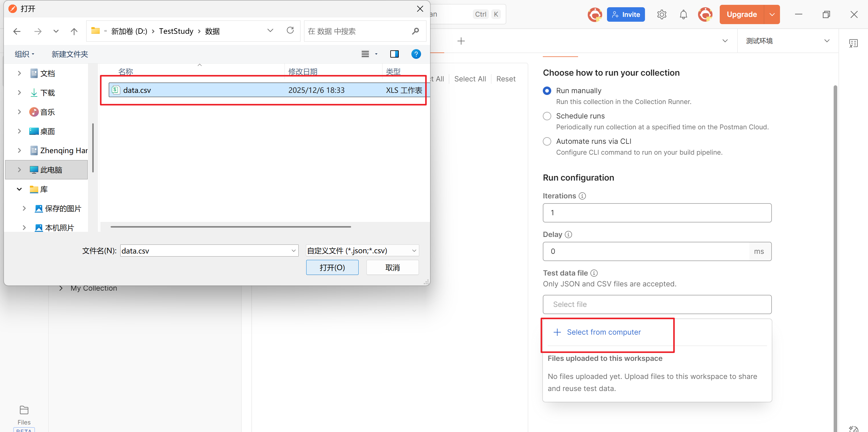Toggle the preview pane icon
The image size is (868, 432).
(x=394, y=54)
